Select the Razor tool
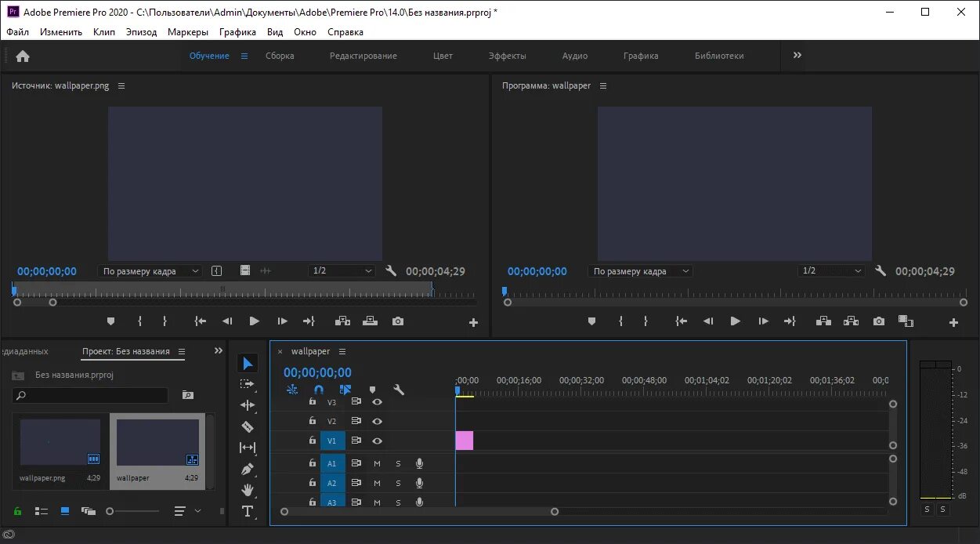The width and height of the screenshot is (980, 544). (x=248, y=426)
